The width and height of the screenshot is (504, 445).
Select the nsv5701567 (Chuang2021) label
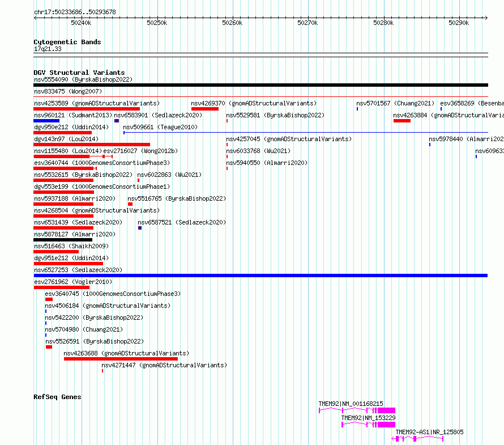395,103
